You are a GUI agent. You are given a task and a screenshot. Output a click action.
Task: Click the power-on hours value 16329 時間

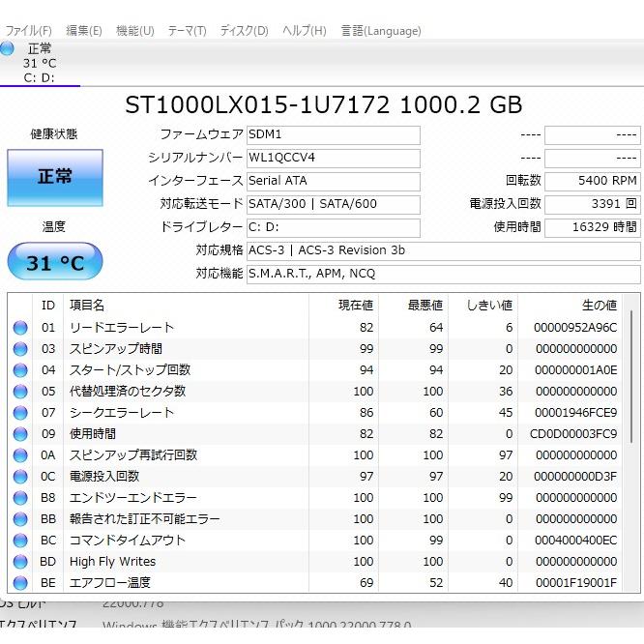(x=592, y=227)
